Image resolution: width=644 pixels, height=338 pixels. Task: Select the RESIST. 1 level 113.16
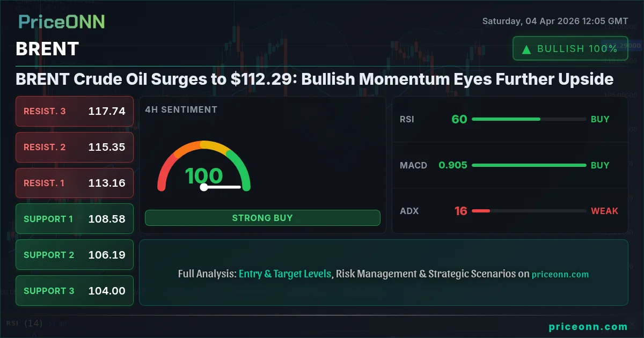point(75,183)
